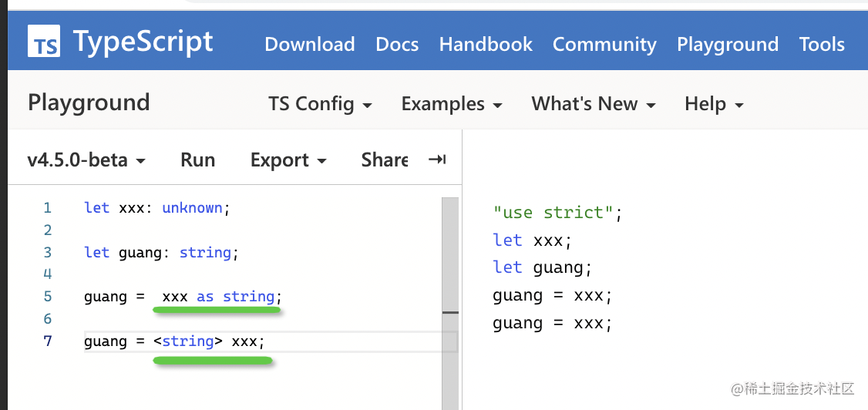The image size is (868, 410).
Task: Open the Handbook link
Action: 486,45
